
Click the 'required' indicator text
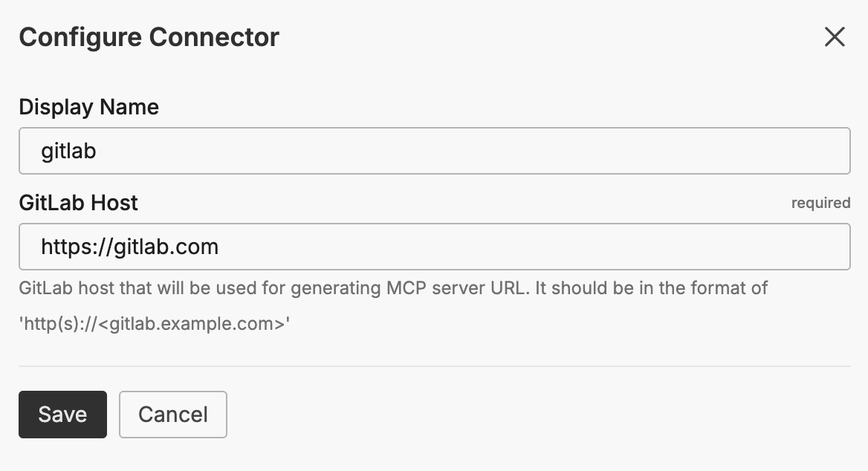click(820, 203)
